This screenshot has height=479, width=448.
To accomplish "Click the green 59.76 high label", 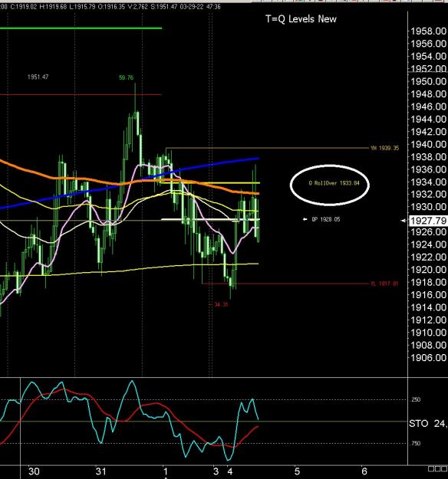I will 126,77.
